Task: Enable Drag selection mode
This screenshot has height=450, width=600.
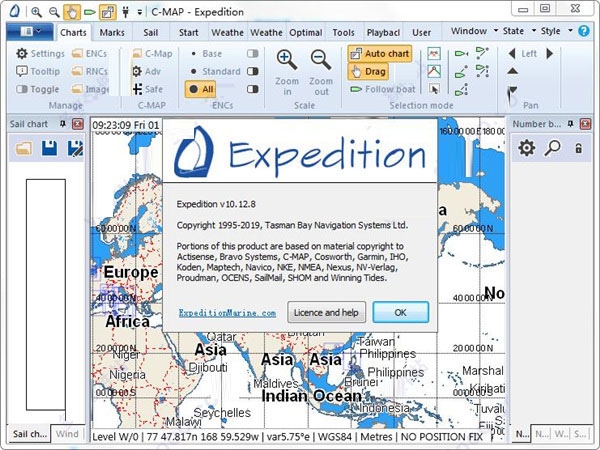Action: [368, 72]
